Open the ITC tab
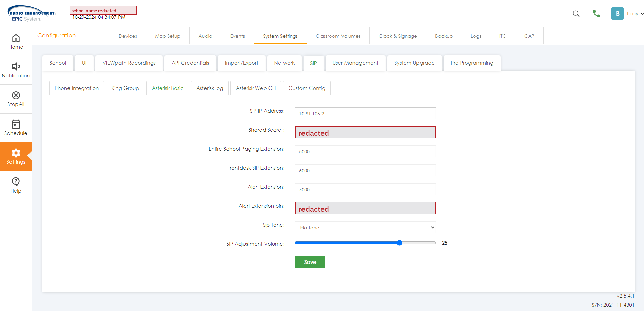644x311 pixels. (503, 36)
